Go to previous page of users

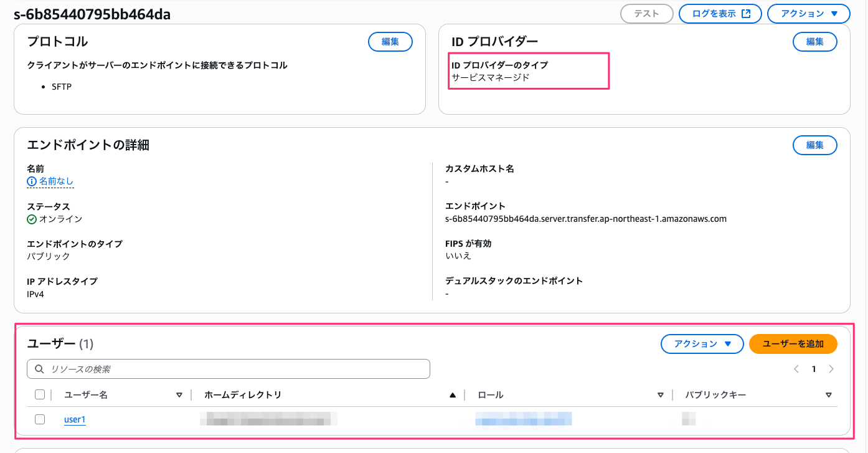pyautogui.click(x=796, y=369)
